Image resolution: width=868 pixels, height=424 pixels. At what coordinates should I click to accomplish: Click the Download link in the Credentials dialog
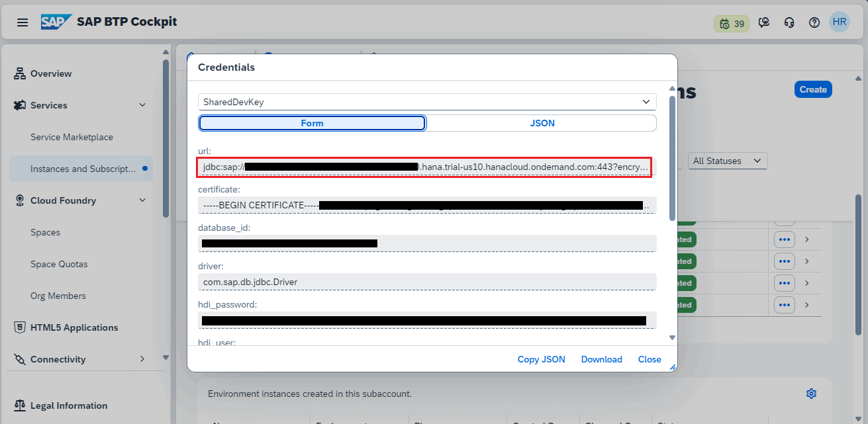(601, 359)
